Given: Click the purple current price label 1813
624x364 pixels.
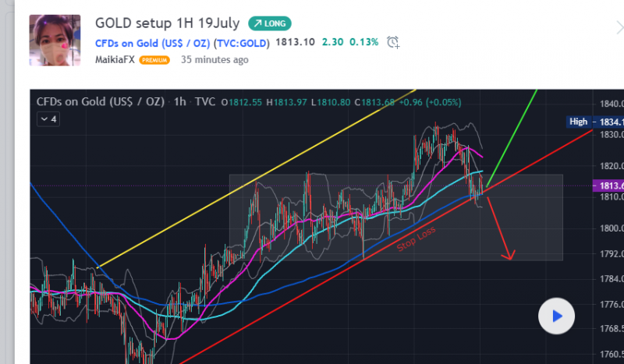Looking at the screenshot, I should (x=608, y=186).
